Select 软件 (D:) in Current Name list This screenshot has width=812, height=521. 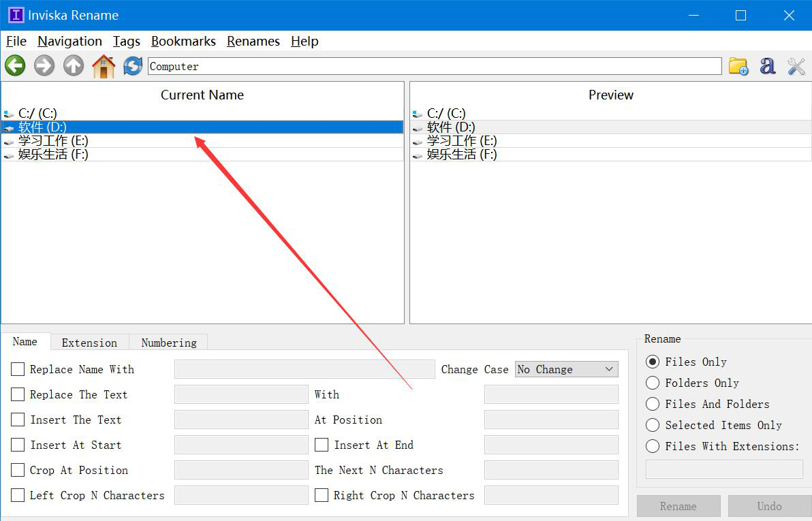[x=202, y=127]
